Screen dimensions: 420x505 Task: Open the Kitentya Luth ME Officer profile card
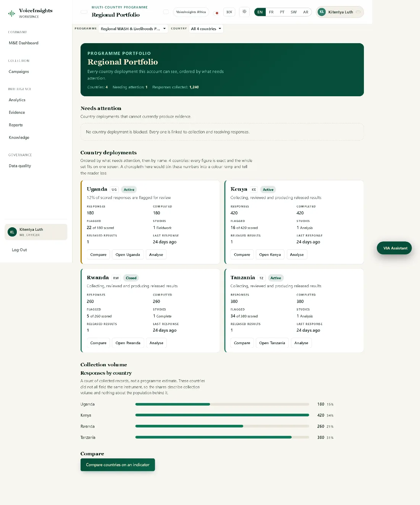36,232
